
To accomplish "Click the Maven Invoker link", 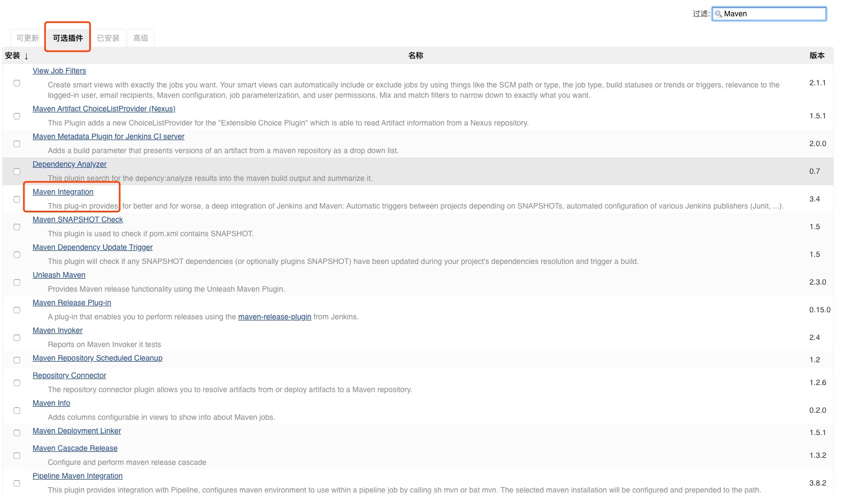I will [58, 330].
